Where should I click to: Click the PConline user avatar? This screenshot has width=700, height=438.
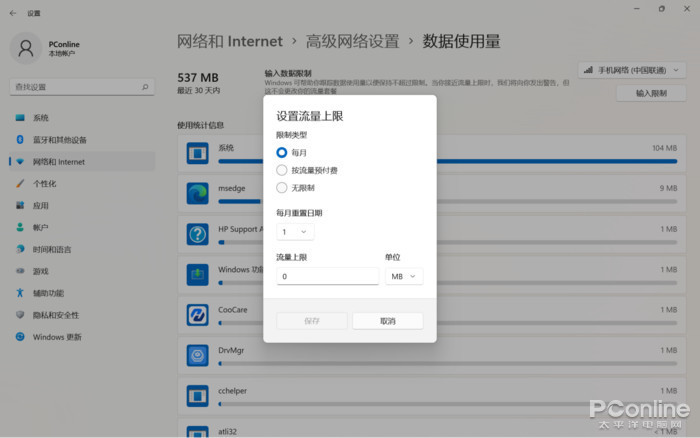pos(26,48)
